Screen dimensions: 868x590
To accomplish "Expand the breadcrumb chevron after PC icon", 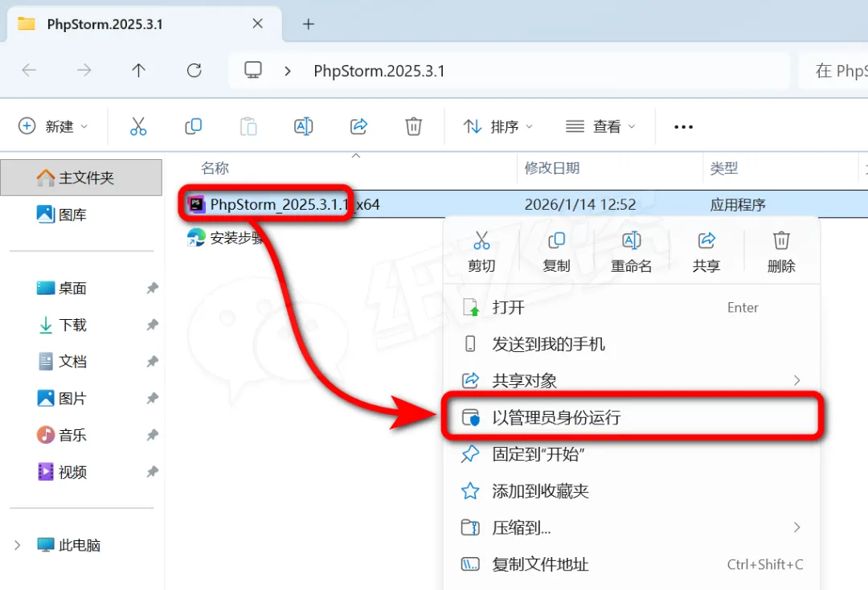I will click(287, 71).
